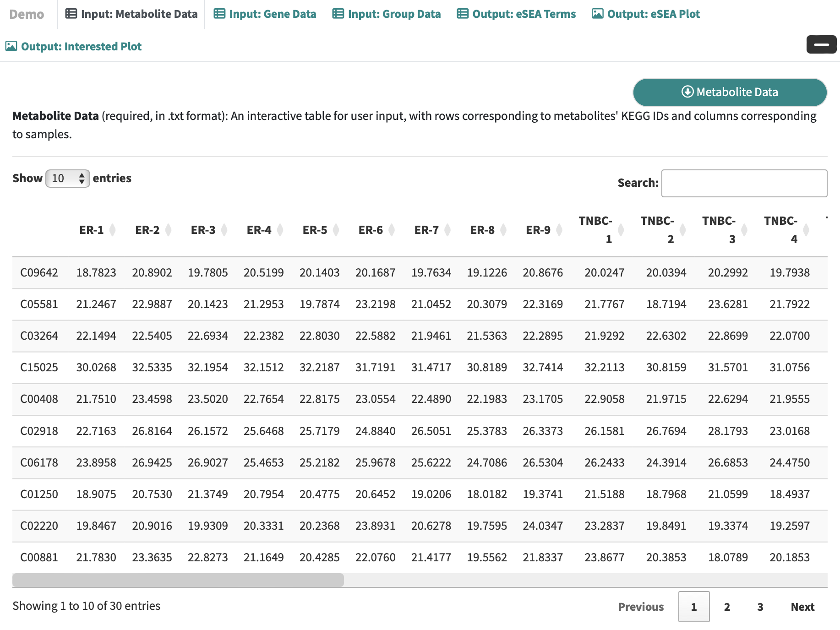Sort by TNBC-3 column arrows
The height and width of the screenshot is (630, 840).
tap(744, 230)
